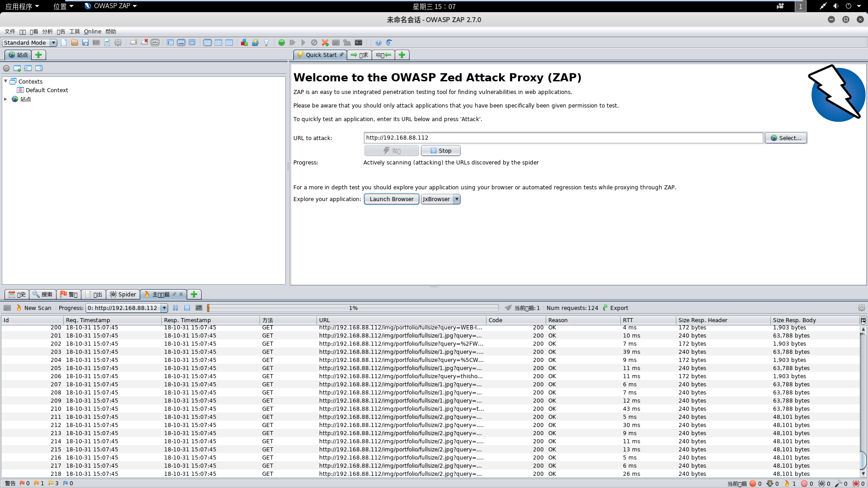Click the hammer fuzzer status bar icon
Viewport: 868px width, 488px height.
coord(839,483)
